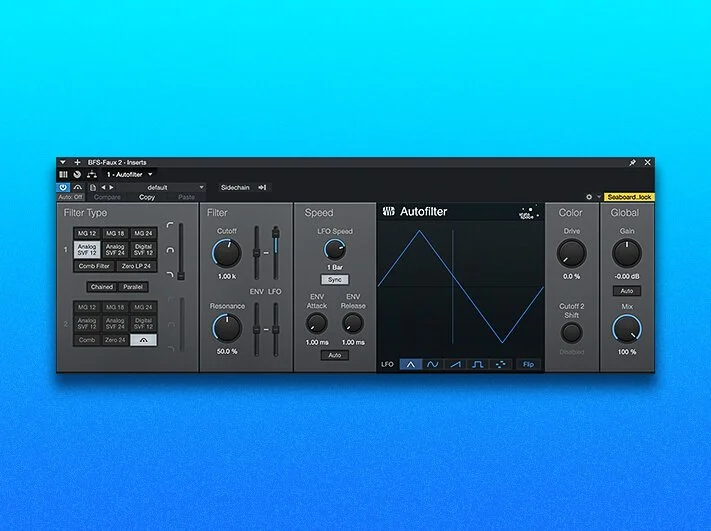This screenshot has width=711, height=531.
Task: Click the Compare button
Action: [x=107, y=197]
